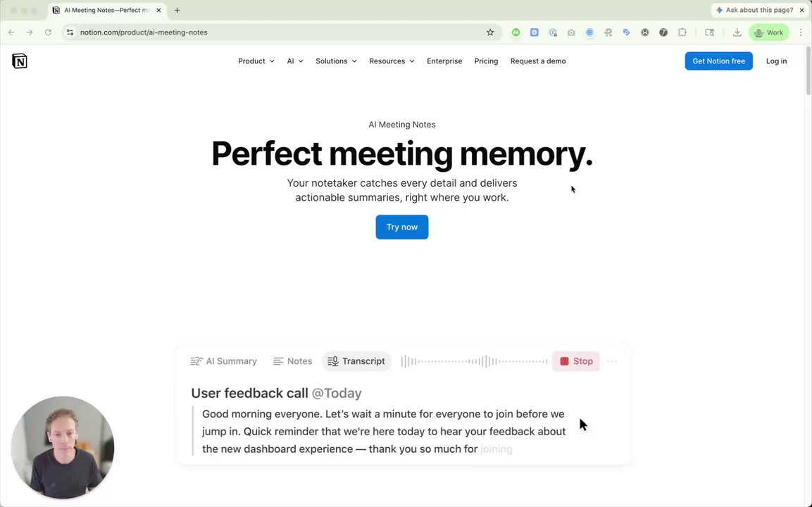Open site information icon in address bar
Viewport: 812px width, 507px height.
70,32
